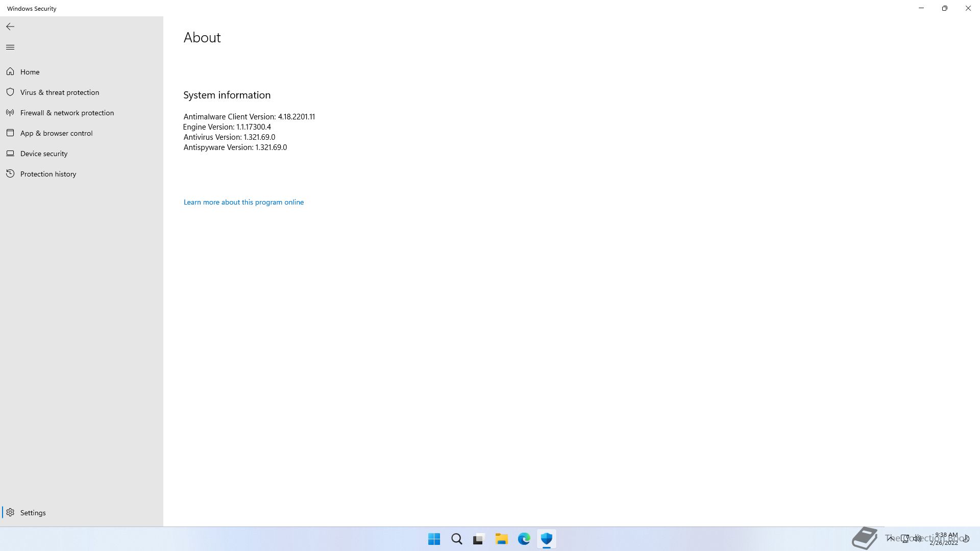Open Protection history

point(48,174)
